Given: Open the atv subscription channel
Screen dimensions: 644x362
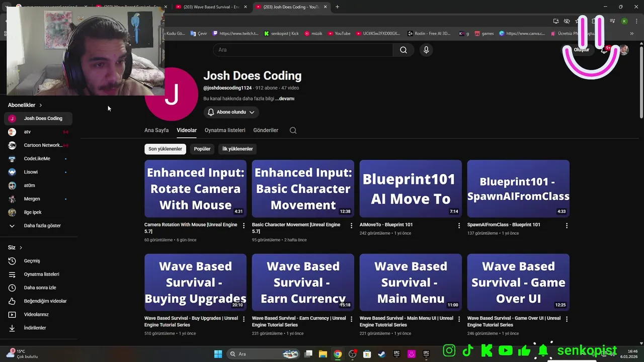Looking at the screenshot, I should pyautogui.click(x=38, y=132).
